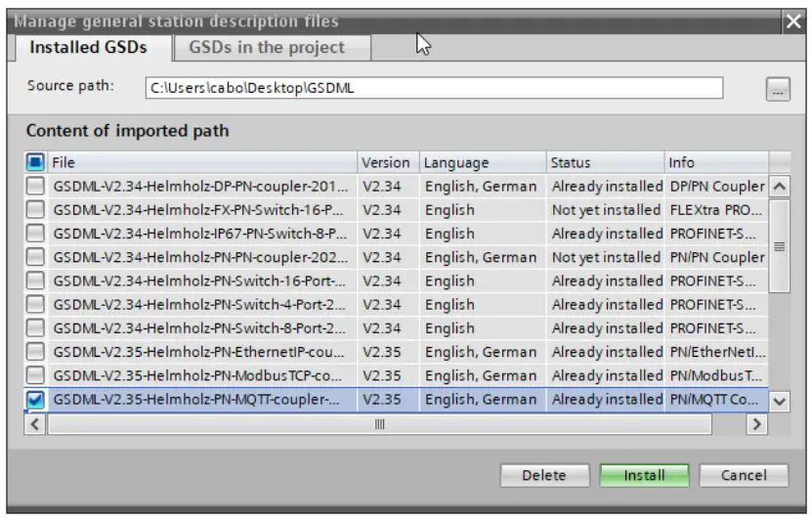Viewport: 812px width, 520px height.
Task: Click the FLEXtra PRO info cell
Action: pyautogui.click(x=715, y=210)
